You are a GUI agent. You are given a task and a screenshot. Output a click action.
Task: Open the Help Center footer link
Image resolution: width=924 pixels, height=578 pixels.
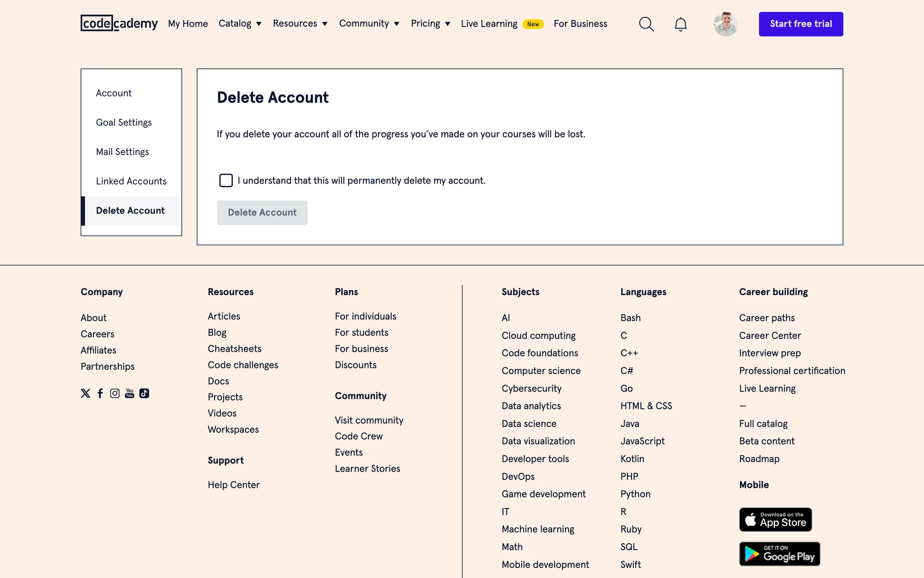(x=233, y=485)
